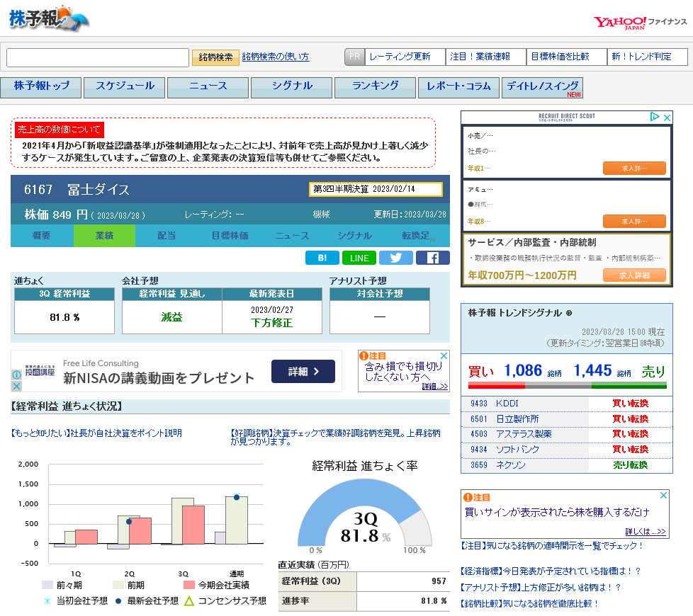Open the ランキング navigation menu
The width and height of the screenshot is (693, 616).
[x=374, y=87]
